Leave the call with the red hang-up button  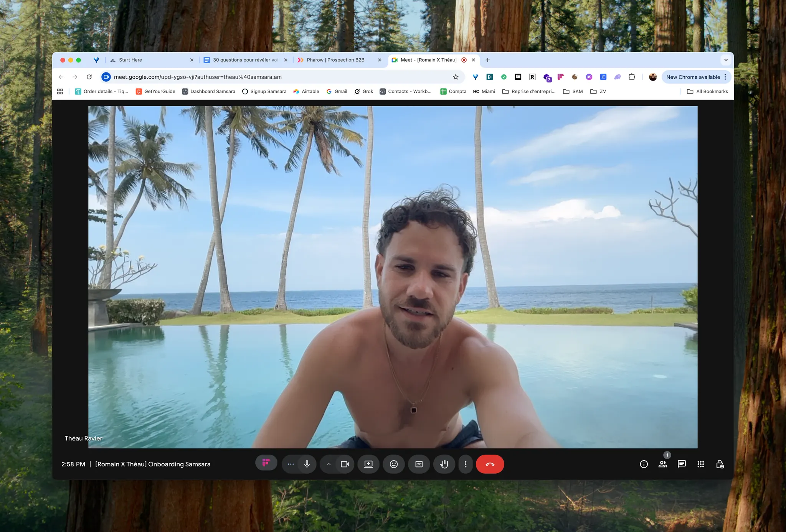click(490, 464)
